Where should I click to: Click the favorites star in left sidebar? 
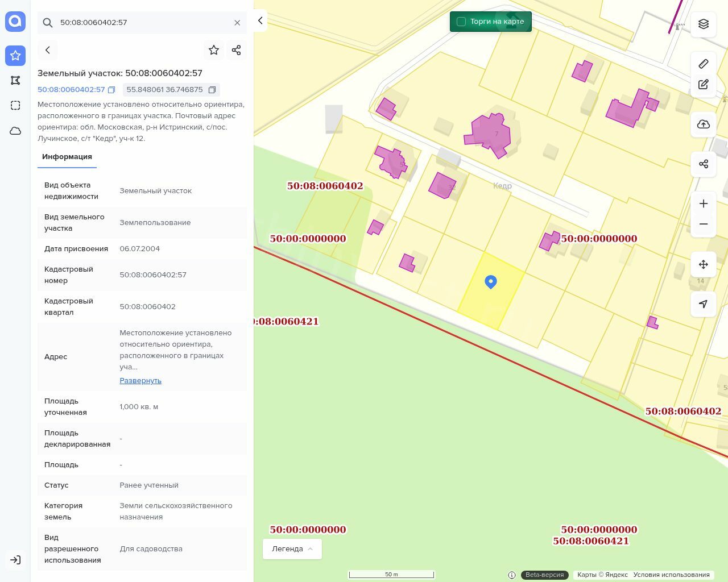pyautogui.click(x=15, y=56)
